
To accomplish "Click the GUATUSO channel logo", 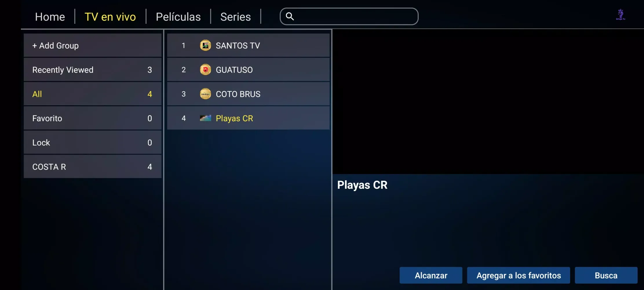I will 205,70.
